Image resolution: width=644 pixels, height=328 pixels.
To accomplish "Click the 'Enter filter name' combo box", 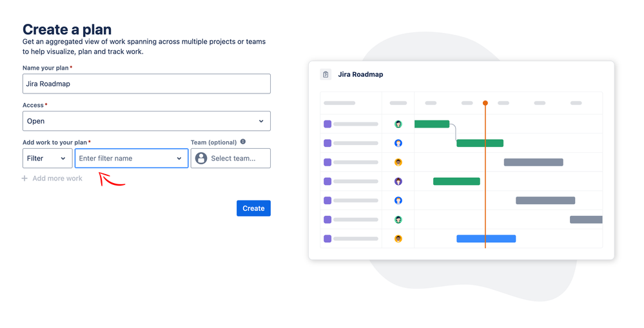I will point(132,159).
